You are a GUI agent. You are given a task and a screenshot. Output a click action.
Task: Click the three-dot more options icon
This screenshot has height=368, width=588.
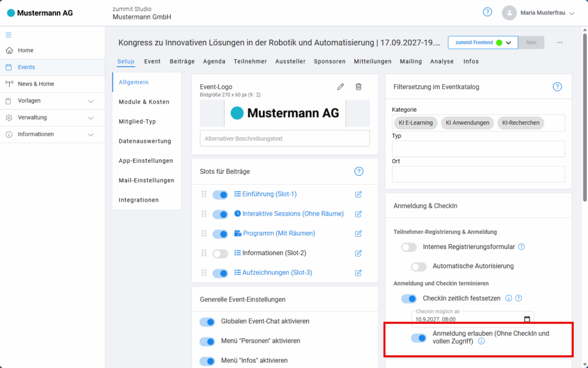[x=560, y=43]
